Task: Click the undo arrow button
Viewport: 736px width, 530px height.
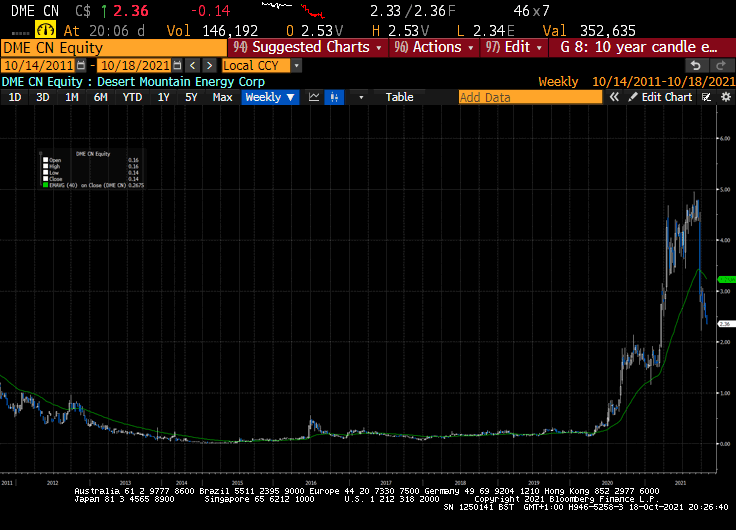Action: point(696,65)
